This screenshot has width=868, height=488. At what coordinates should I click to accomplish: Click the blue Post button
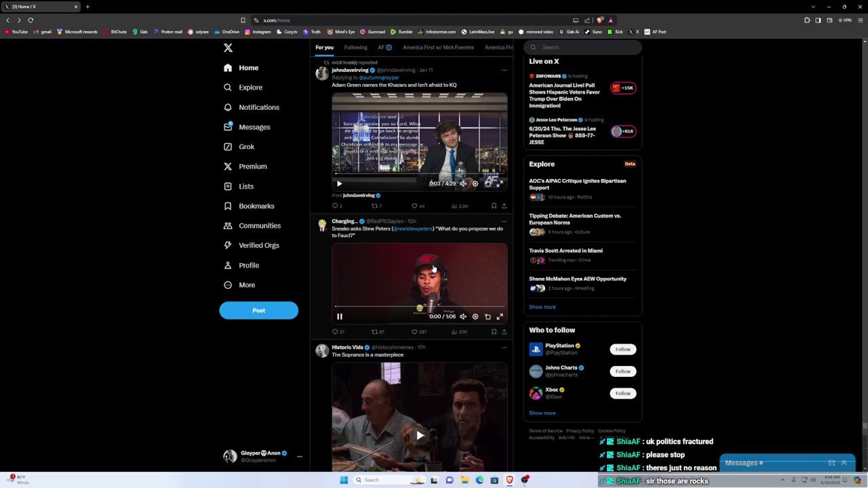(x=258, y=310)
